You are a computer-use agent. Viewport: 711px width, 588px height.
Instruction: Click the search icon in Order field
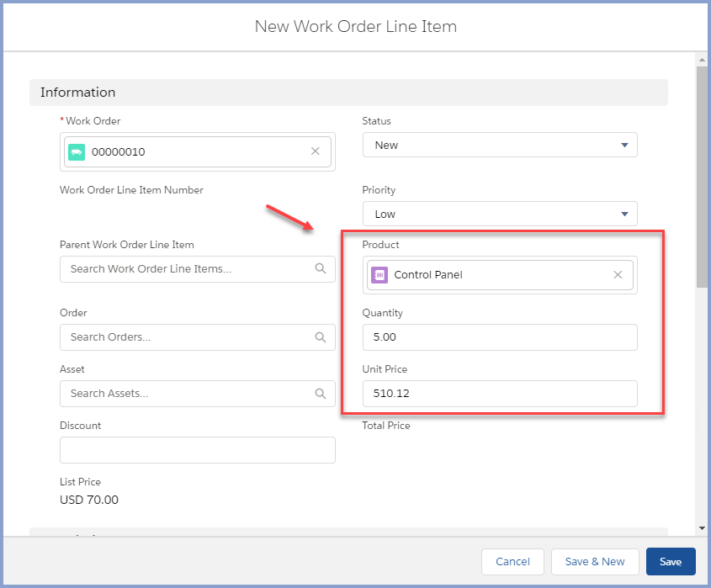pos(320,336)
